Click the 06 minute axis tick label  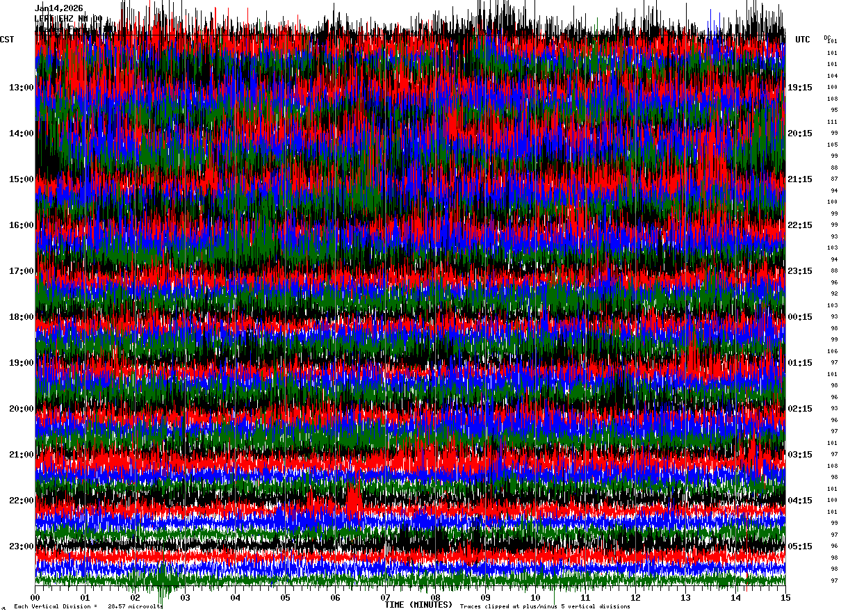(x=336, y=597)
